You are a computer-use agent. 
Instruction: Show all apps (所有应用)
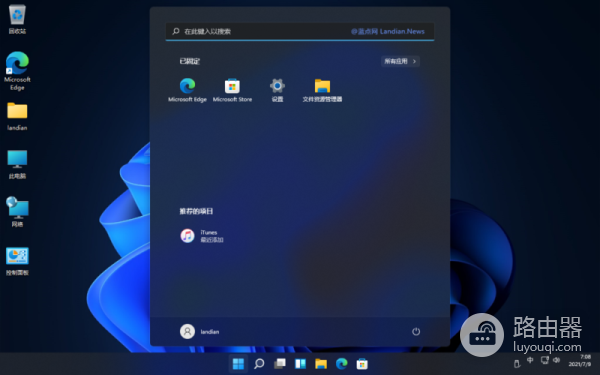pyautogui.click(x=400, y=61)
